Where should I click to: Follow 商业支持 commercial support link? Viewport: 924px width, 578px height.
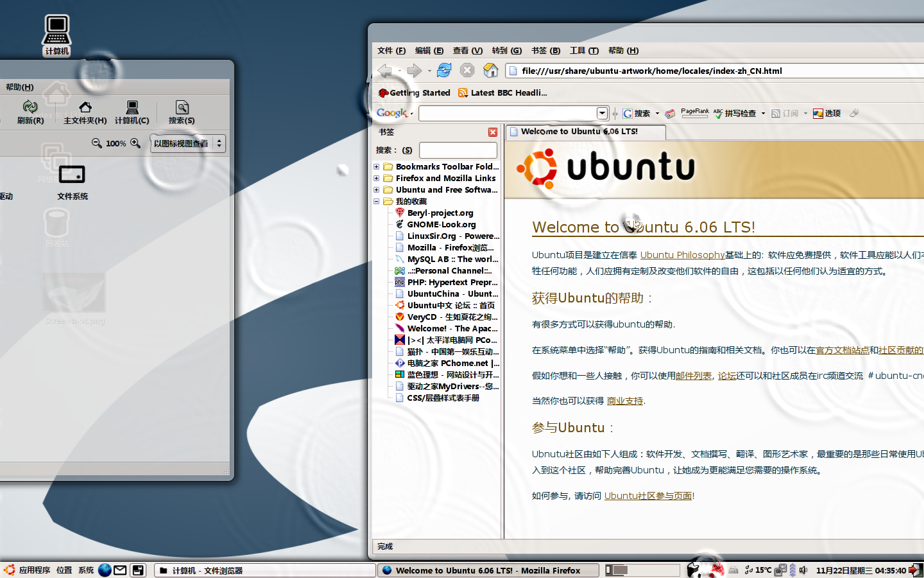(x=625, y=401)
